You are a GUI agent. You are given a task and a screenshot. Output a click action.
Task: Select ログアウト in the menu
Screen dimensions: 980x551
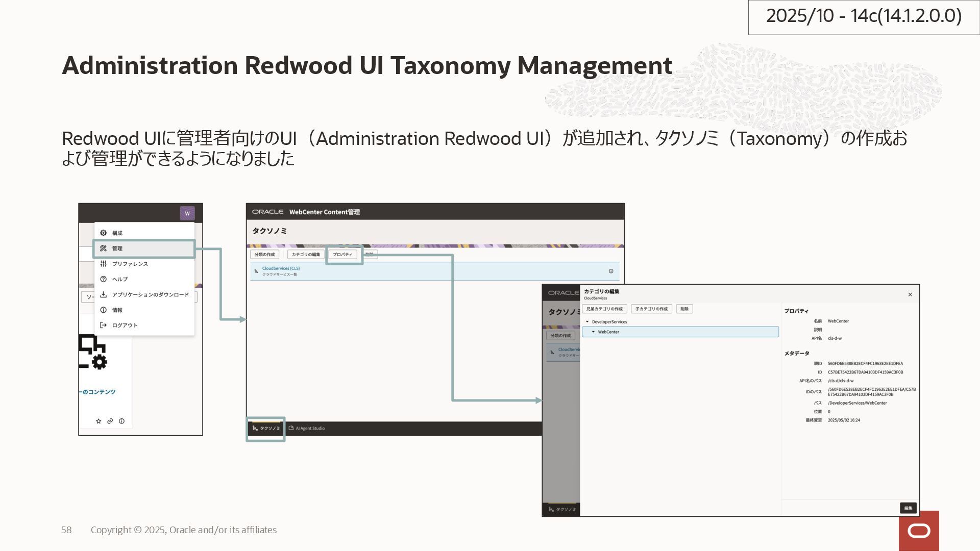click(x=125, y=325)
